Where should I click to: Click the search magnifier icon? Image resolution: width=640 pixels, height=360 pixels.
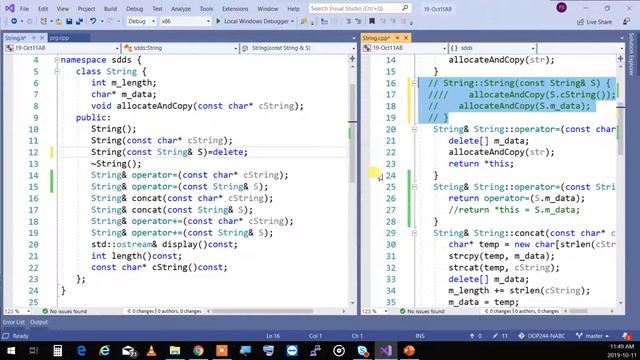(x=405, y=8)
